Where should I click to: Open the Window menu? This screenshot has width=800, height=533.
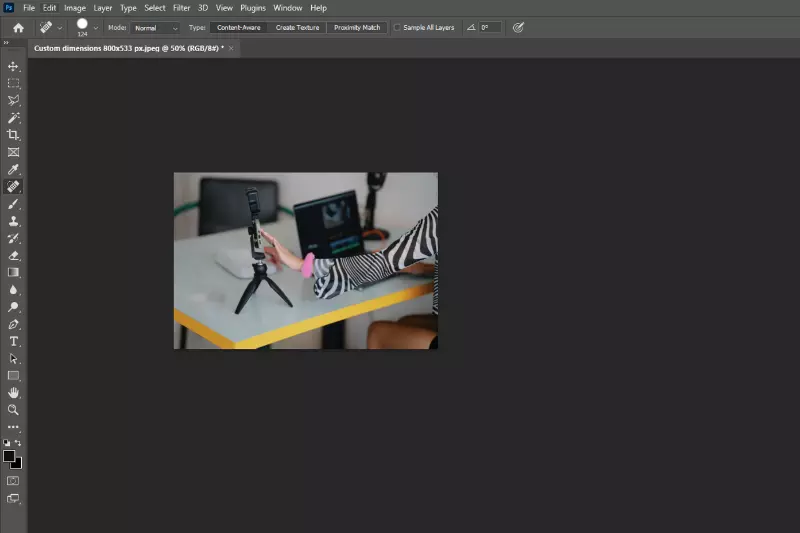(288, 8)
